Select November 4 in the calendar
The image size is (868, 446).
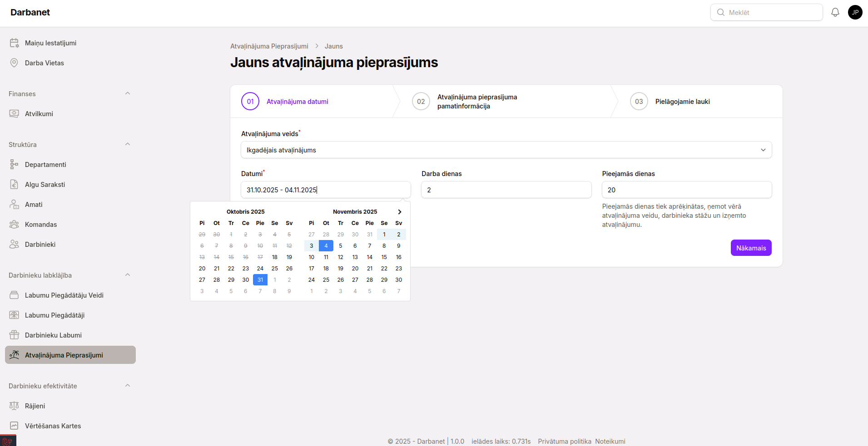point(326,245)
